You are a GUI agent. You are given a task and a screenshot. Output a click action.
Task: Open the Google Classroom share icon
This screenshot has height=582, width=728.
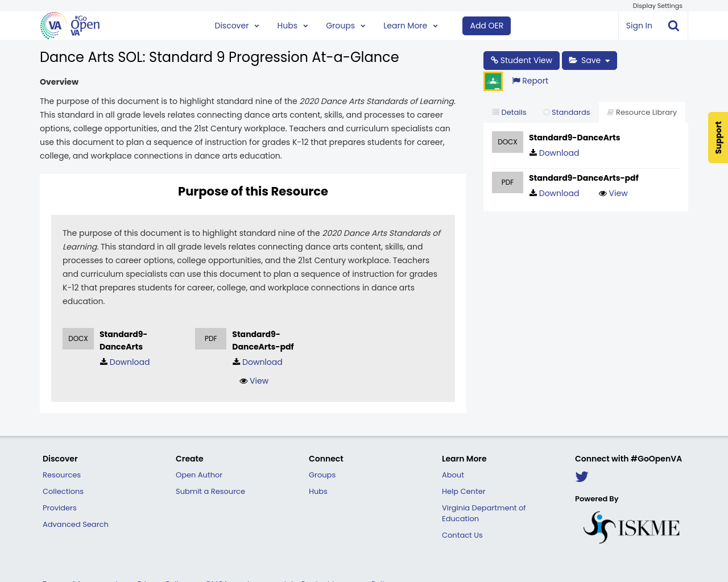pyautogui.click(x=493, y=80)
